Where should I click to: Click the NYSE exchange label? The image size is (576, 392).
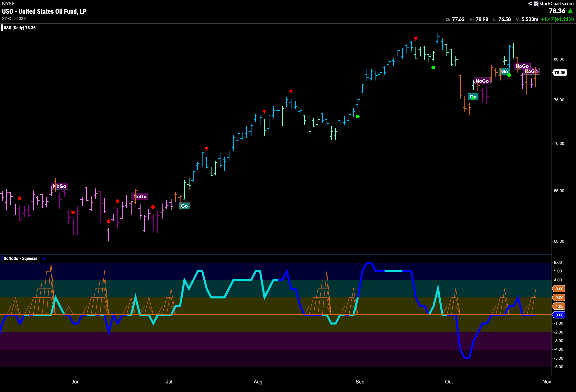8,3
